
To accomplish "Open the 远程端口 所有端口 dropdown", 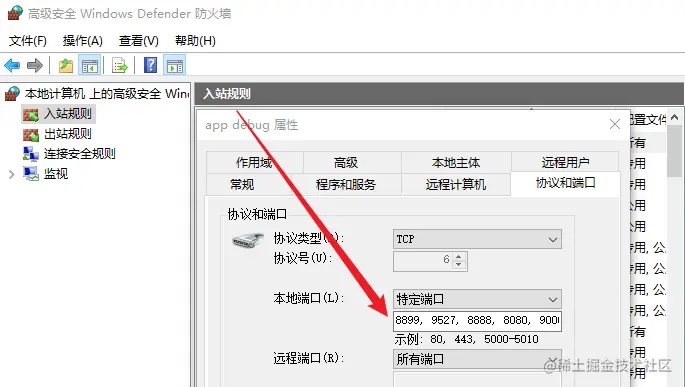I will (477, 359).
